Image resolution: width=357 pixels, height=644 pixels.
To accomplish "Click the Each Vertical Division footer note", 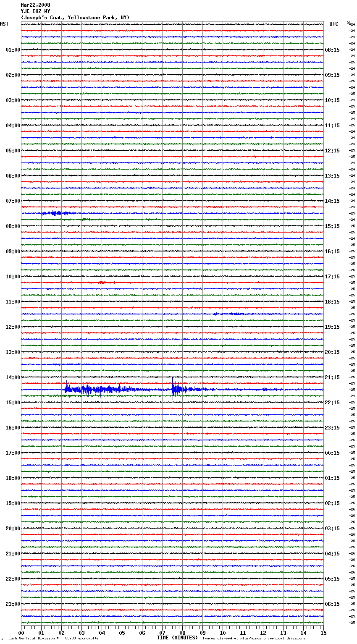I will (x=53, y=639).
